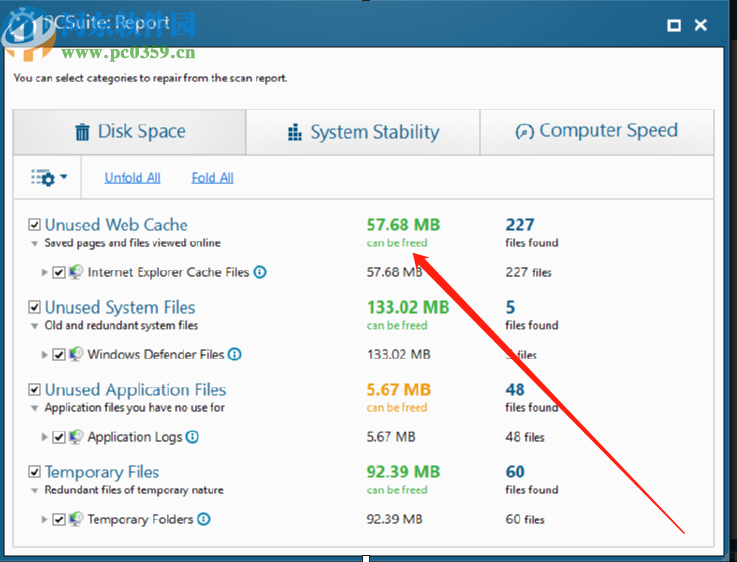Click the green 92.39 MB size value

[403, 472]
